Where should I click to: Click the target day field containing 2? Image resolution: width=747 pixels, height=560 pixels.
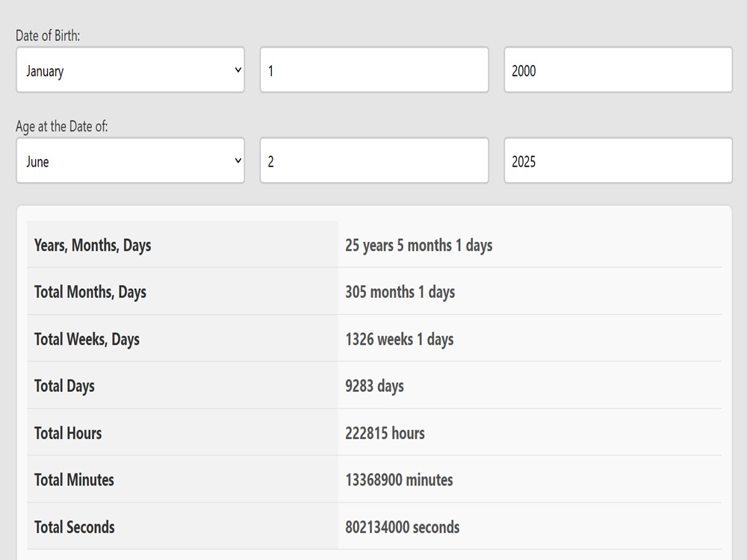point(374,161)
